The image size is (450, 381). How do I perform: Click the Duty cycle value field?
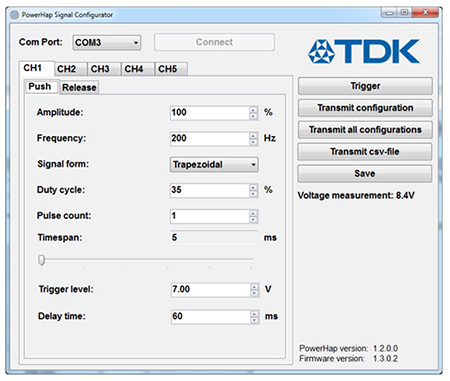[x=209, y=190]
